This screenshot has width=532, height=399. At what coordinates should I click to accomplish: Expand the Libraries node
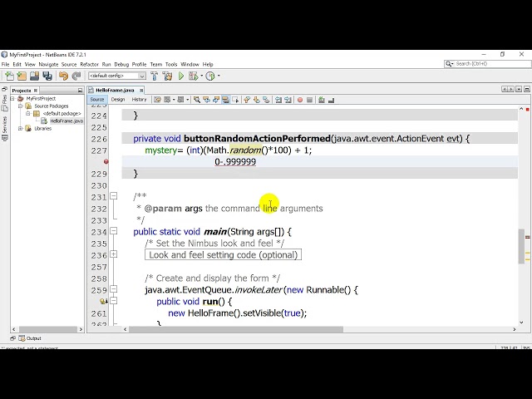20,128
